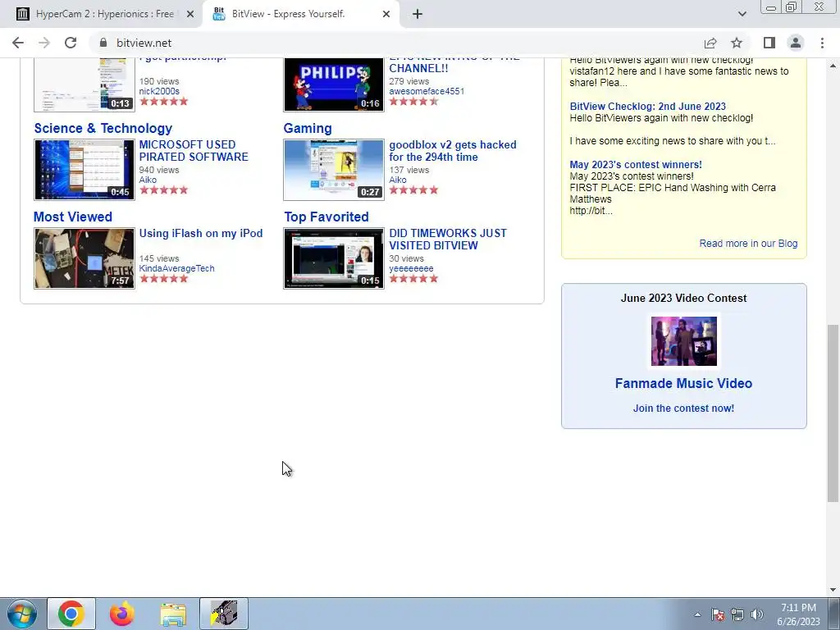The image size is (840, 630).
Task: Open the Chrome three-dot menu
Action: coord(822,43)
